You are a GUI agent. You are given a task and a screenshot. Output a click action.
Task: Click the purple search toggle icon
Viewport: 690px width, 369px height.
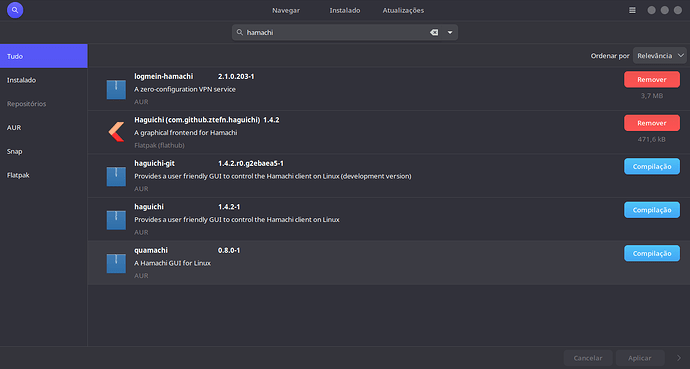pos(15,10)
